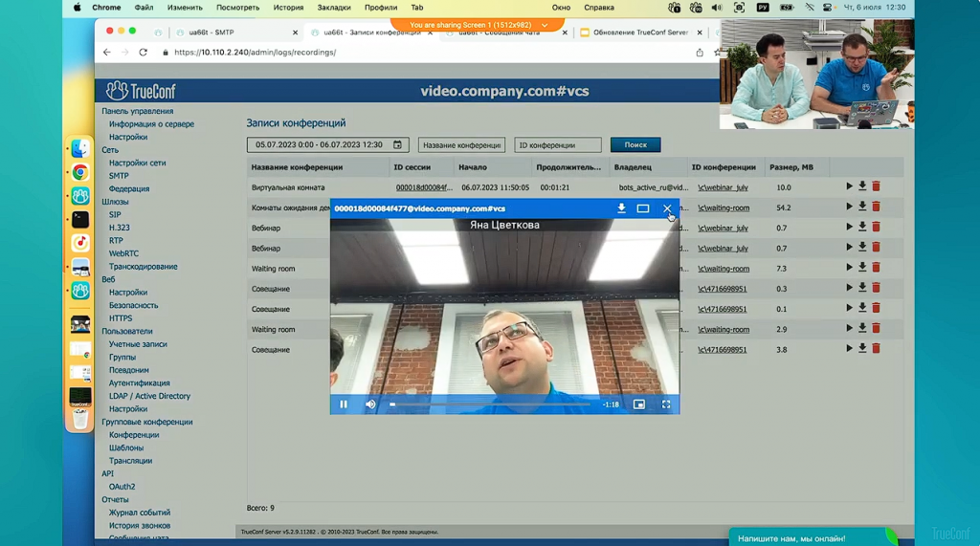Go back in browser

(x=107, y=53)
